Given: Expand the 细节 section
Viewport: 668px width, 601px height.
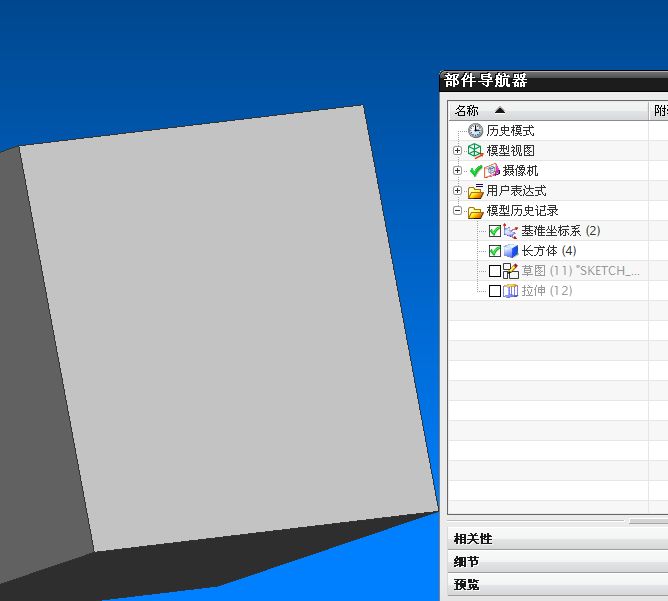Looking at the screenshot, I should coord(558,562).
